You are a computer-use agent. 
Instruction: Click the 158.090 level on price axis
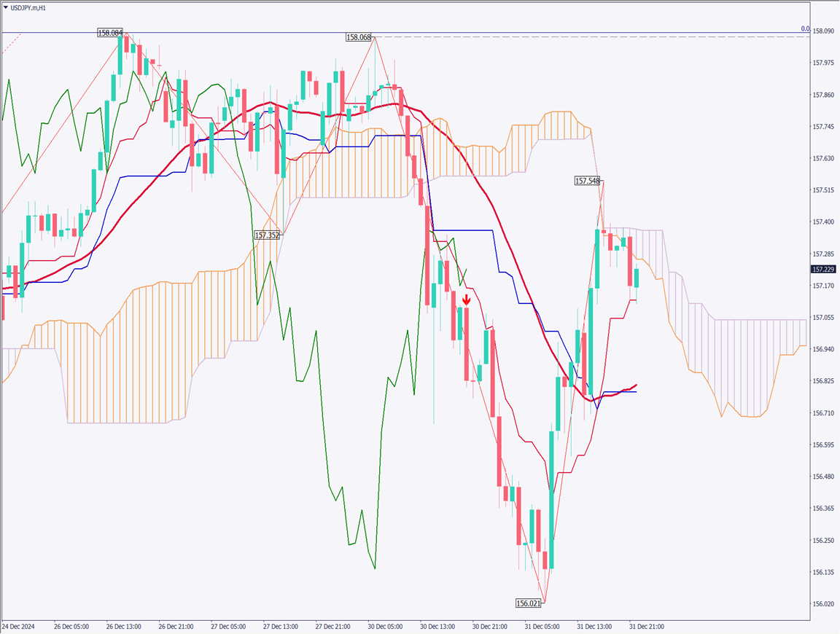tap(823, 31)
